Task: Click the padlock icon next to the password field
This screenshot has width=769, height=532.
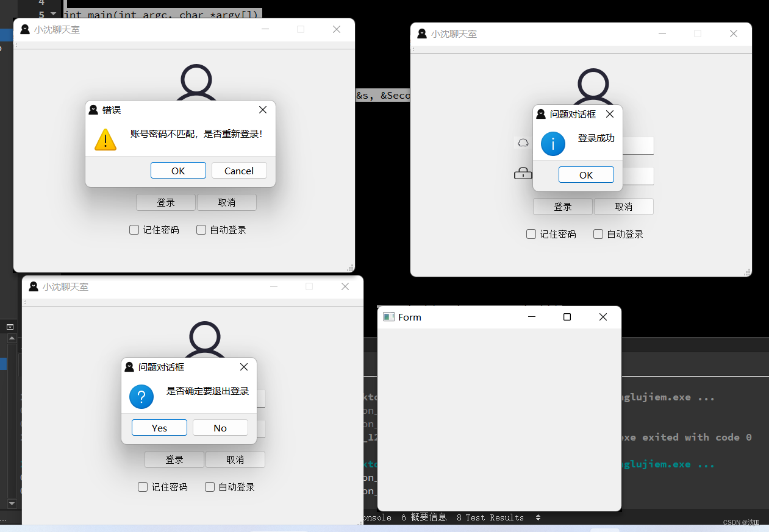Action: [x=523, y=173]
